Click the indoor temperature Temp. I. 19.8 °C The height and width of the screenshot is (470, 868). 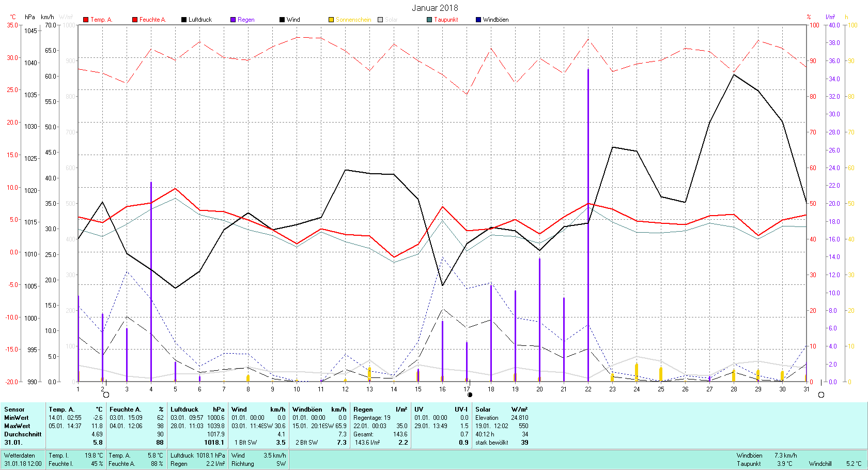click(76, 456)
